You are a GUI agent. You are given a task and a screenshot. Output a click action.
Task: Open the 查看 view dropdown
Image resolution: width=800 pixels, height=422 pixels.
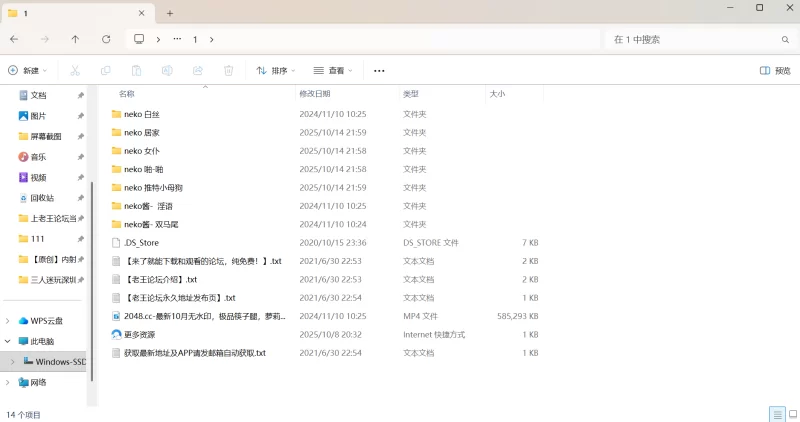[333, 71]
